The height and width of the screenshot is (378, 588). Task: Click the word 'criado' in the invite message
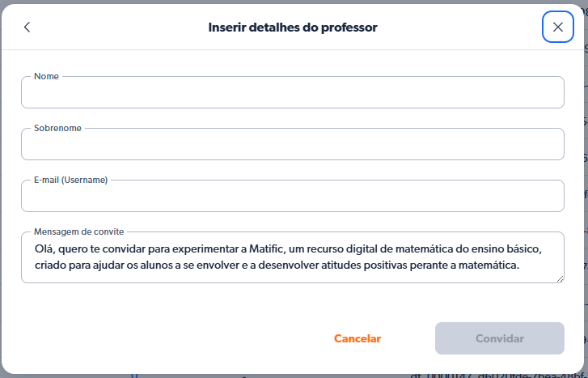[51, 265]
